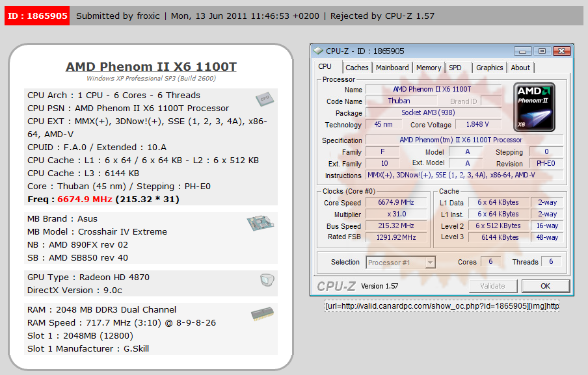Click the Windows XP Professional SP3 subtitle
Image resolution: width=588 pixels, height=375 pixels.
click(x=151, y=78)
